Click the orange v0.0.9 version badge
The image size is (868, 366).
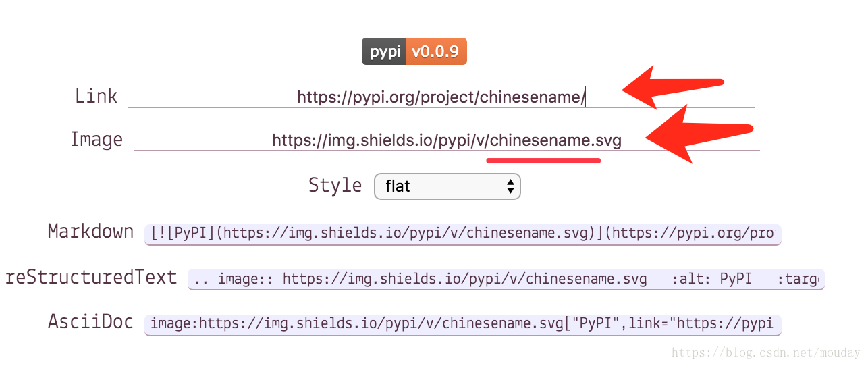coord(437,51)
